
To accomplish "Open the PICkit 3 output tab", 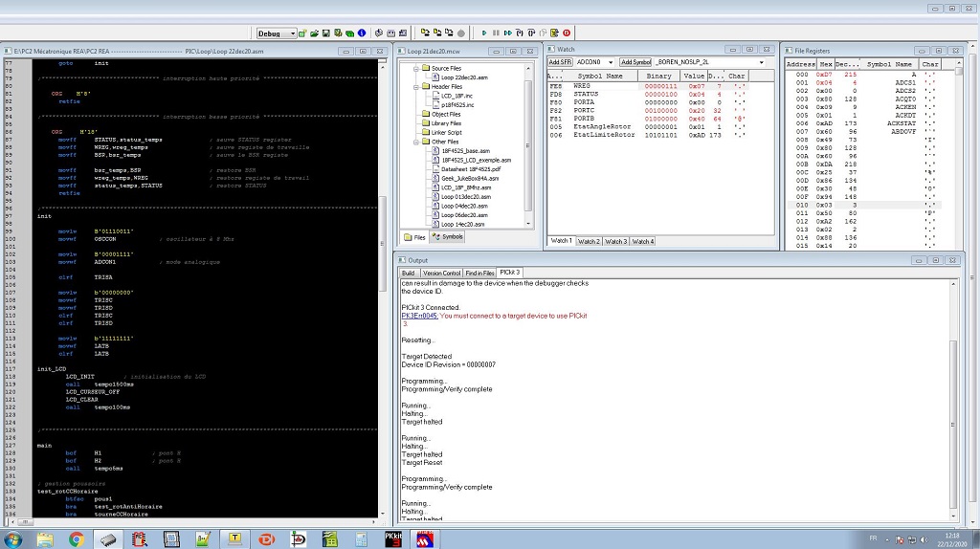I will tap(509, 273).
